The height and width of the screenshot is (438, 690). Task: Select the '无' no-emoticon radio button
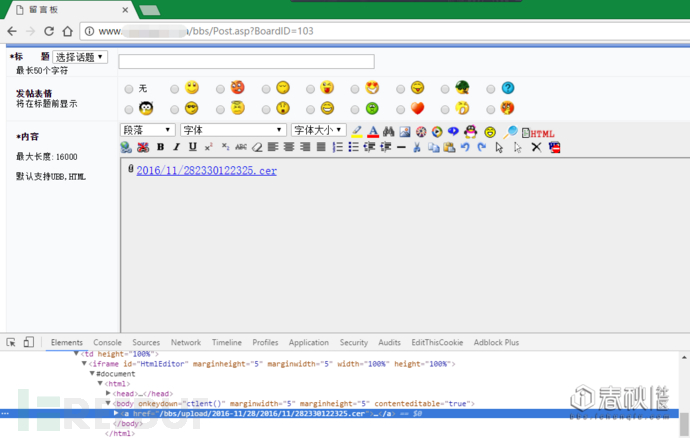click(128, 89)
